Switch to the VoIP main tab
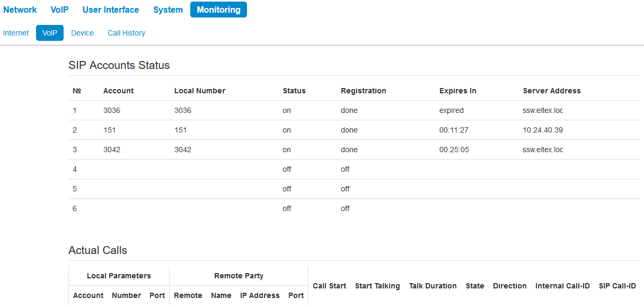The height and width of the screenshot is (307, 644). point(59,10)
